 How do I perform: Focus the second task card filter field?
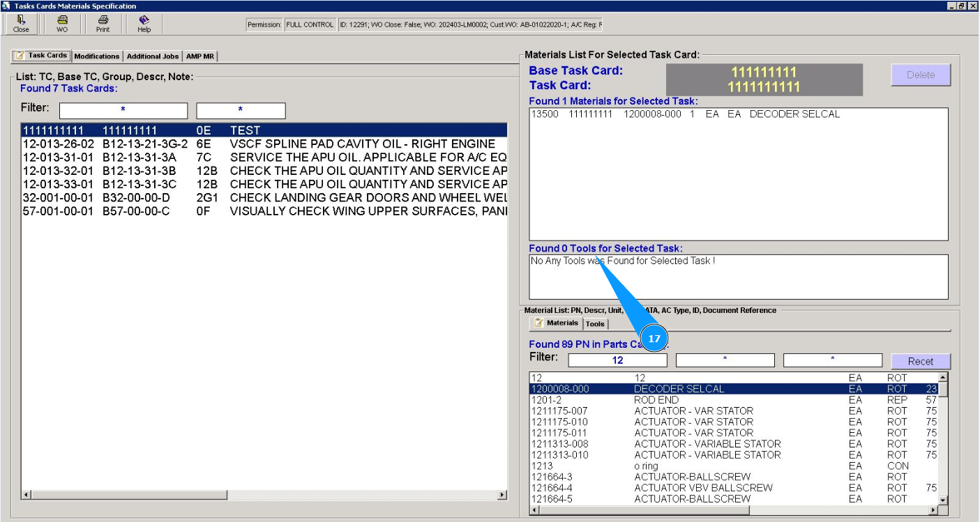[x=241, y=111]
